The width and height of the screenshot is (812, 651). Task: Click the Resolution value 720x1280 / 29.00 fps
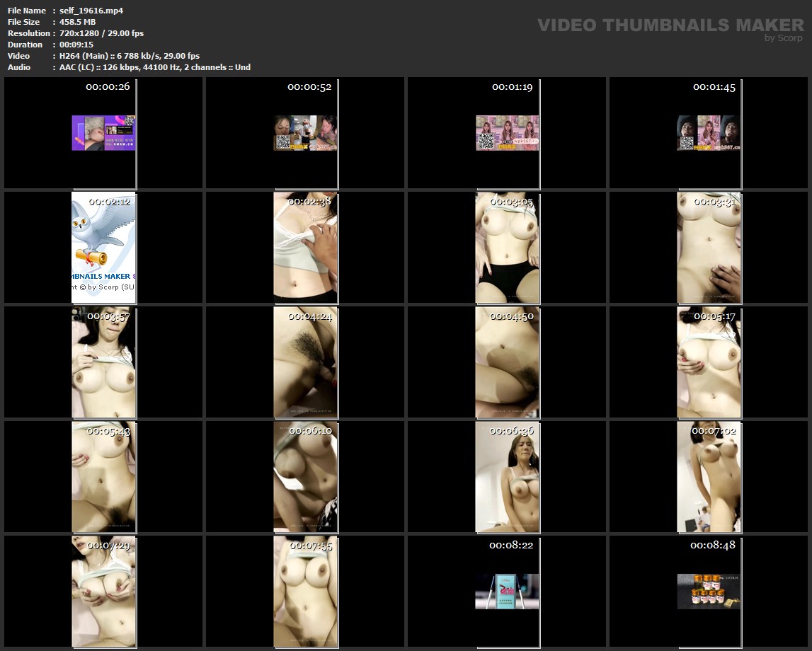[x=102, y=33]
